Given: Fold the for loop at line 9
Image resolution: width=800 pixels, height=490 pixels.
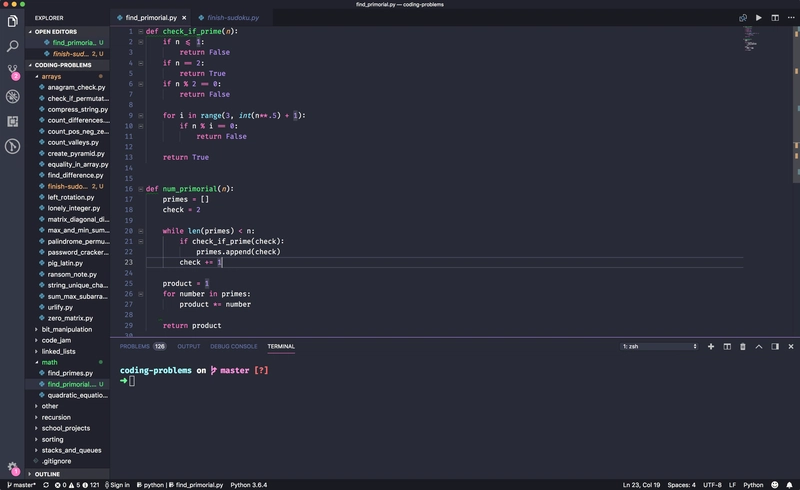Looking at the screenshot, I should coord(140,115).
